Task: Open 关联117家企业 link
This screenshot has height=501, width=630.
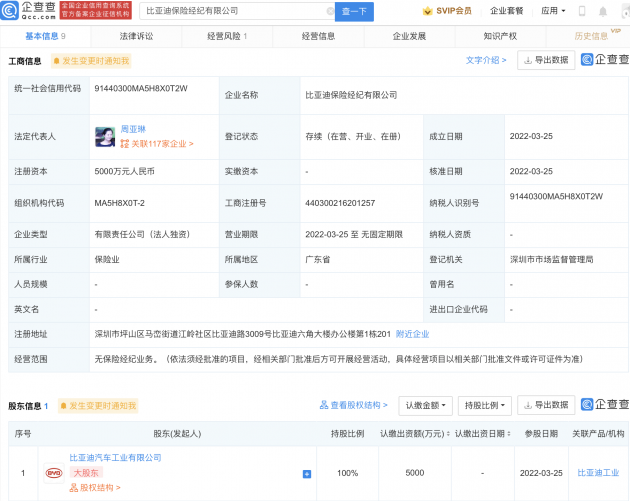Action: pyautogui.click(x=157, y=143)
